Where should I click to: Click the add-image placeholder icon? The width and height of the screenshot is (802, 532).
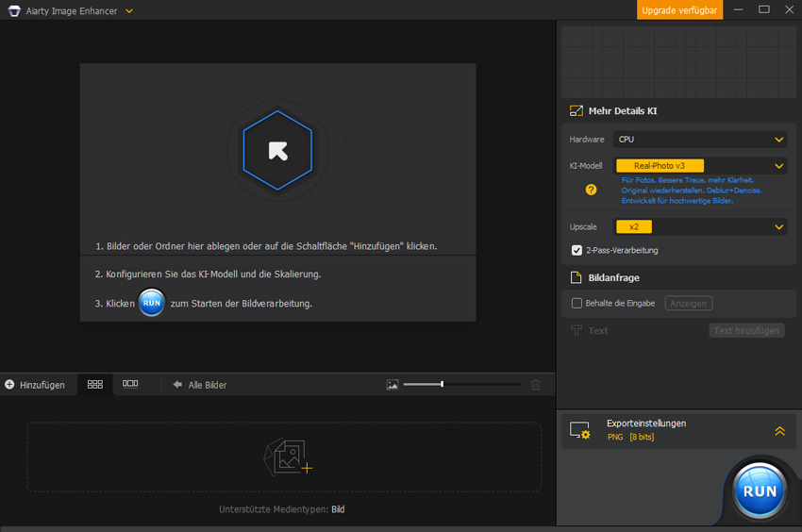click(x=288, y=457)
